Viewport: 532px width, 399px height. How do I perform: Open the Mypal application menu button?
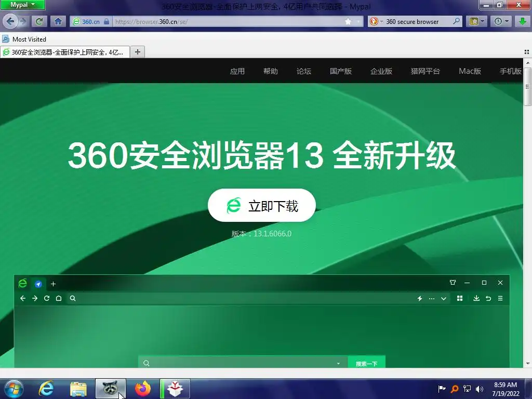click(x=22, y=5)
